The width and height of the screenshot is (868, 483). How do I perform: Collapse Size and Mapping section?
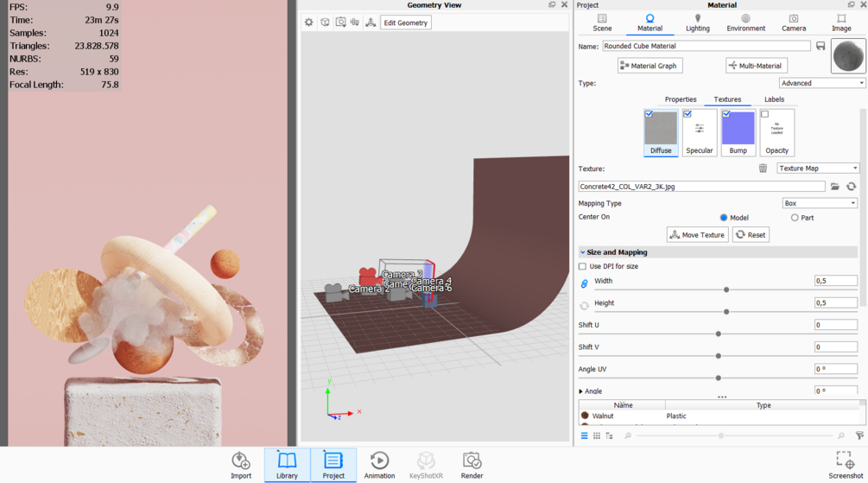(x=582, y=252)
